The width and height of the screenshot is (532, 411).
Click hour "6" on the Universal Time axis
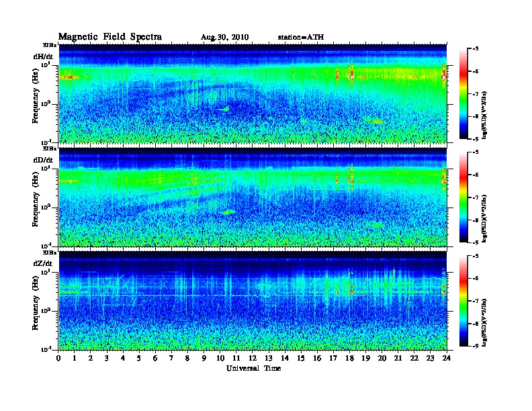pos(155,358)
